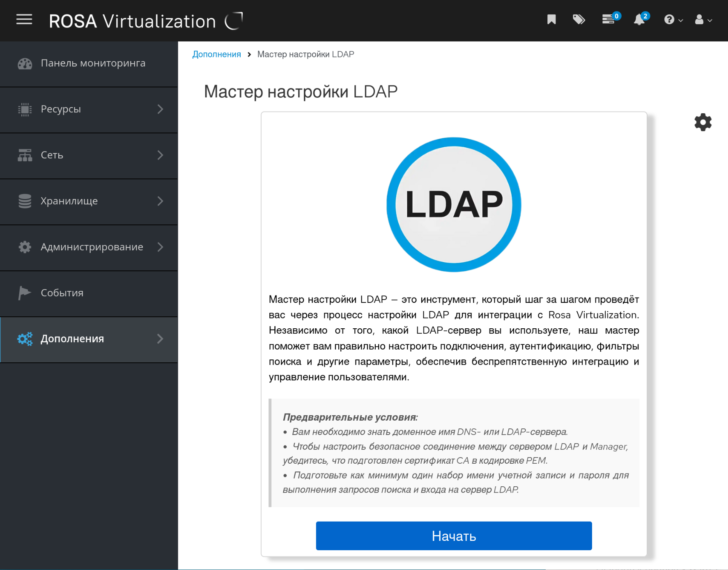Open the user account dropdown
This screenshot has height=570, width=728.
click(x=703, y=20)
